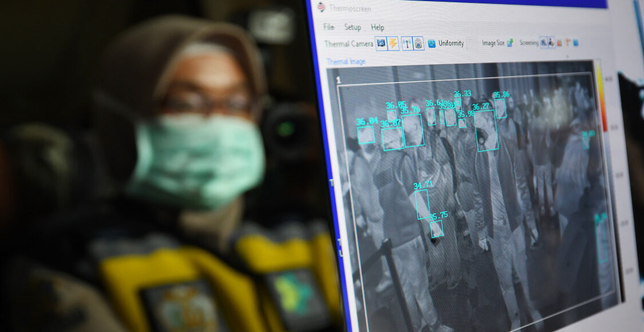
Task: Click the 35.86 temperature reading
Action: pos(501,94)
